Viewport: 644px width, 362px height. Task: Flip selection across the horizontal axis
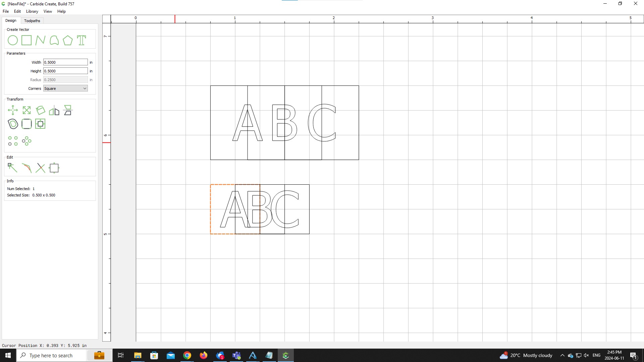click(68, 110)
